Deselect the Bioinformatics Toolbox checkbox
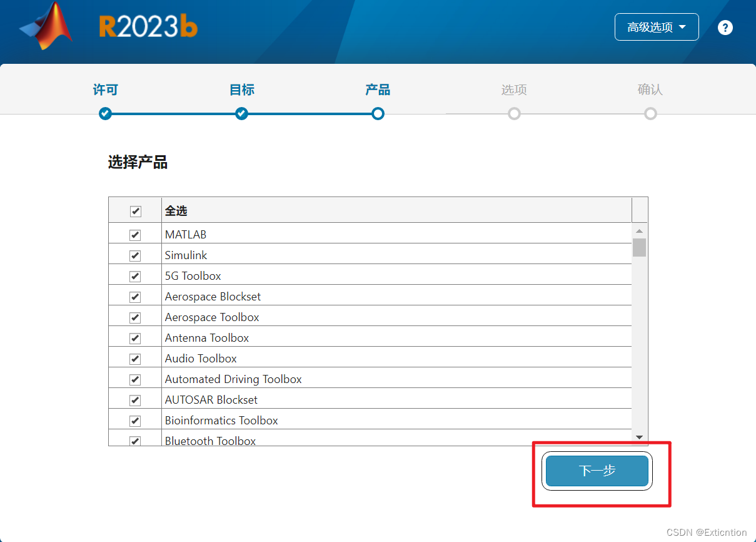756x542 pixels. 135,421
